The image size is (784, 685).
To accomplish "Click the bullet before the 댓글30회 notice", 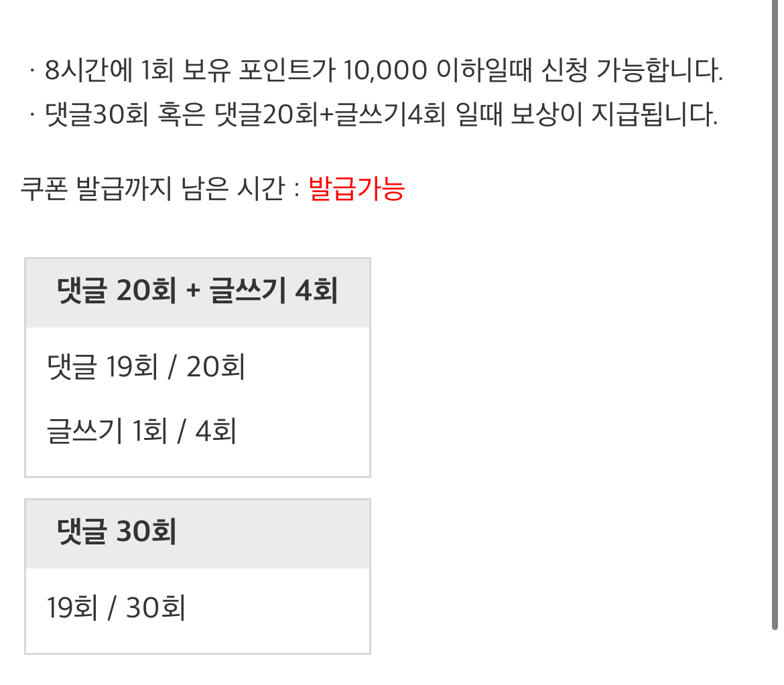I will click(32, 115).
